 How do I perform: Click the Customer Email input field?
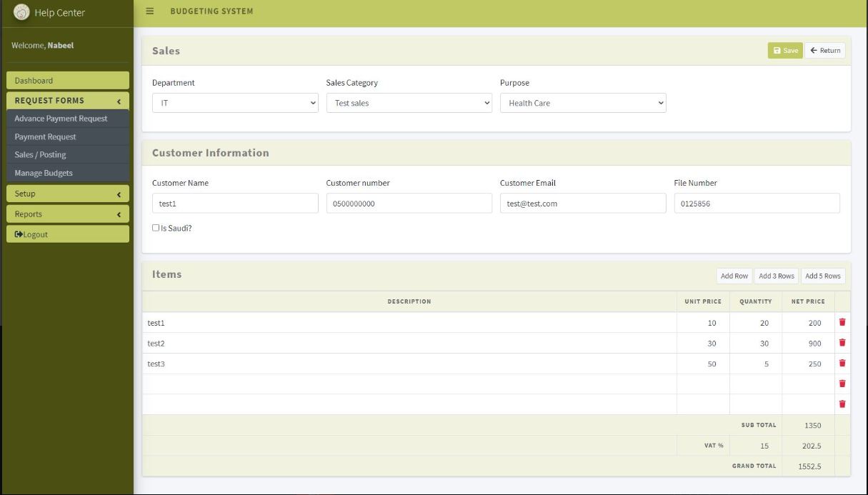(x=582, y=204)
